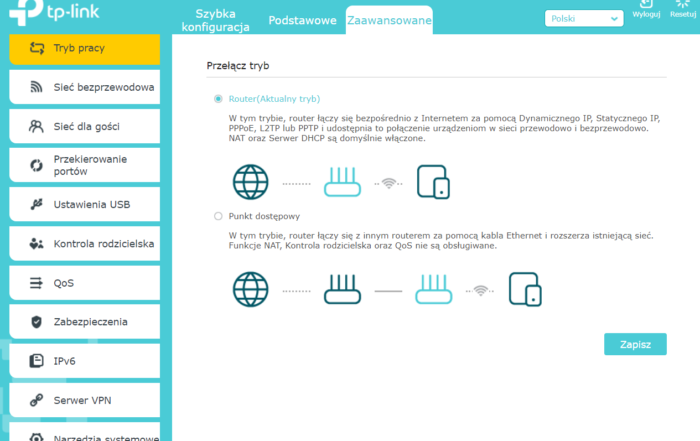This screenshot has height=441, width=700.
Task: Click the Sieć bezprzewodowa wireless icon
Action: click(37, 87)
